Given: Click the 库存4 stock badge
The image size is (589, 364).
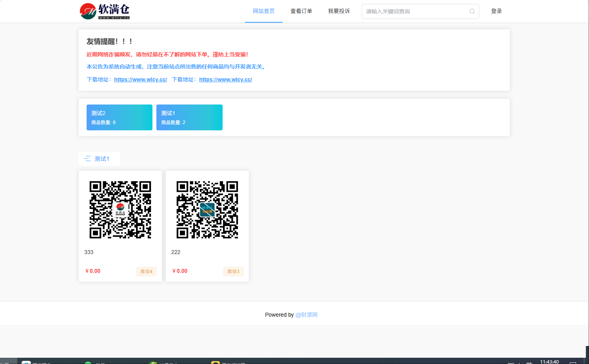Looking at the screenshot, I should pyautogui.click(x=146, y=272).
